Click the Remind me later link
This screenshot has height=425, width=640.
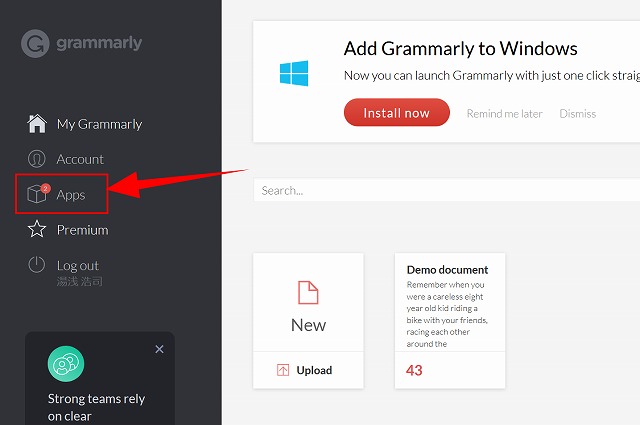click(x=504, y=113)
